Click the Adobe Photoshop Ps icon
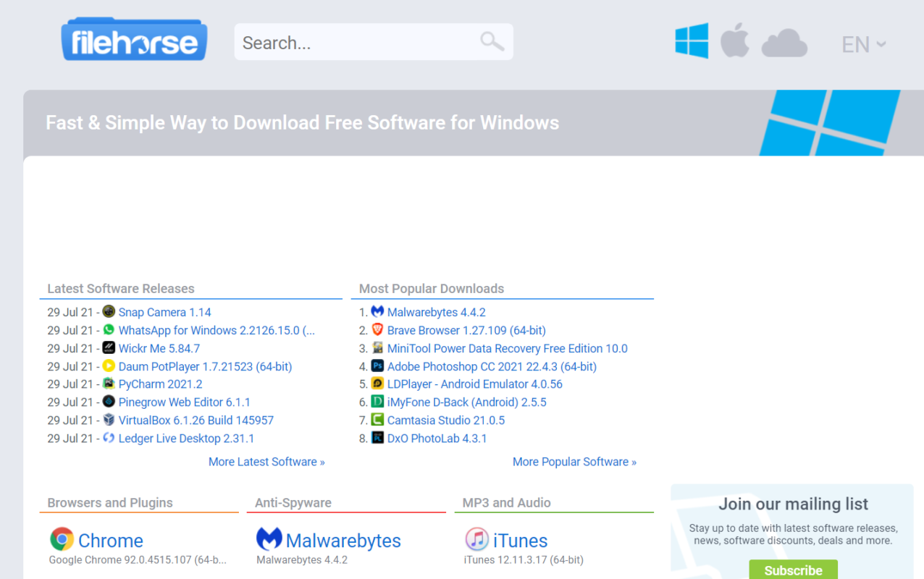924x579 pixels. coord(377,366)
